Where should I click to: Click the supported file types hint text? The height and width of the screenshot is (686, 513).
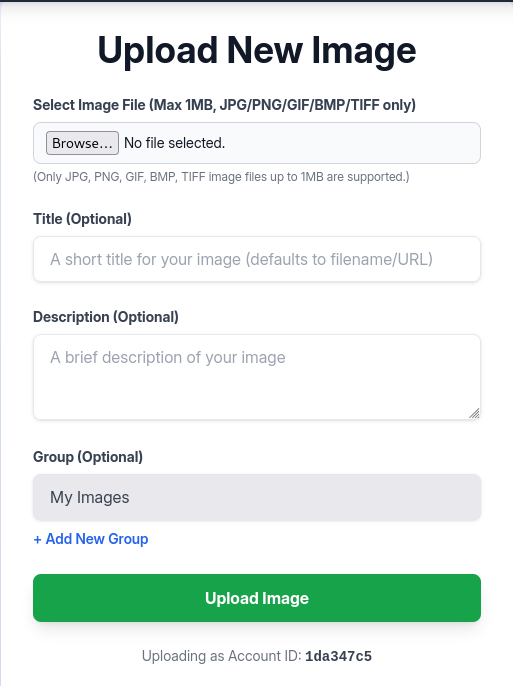coord(221,177)
